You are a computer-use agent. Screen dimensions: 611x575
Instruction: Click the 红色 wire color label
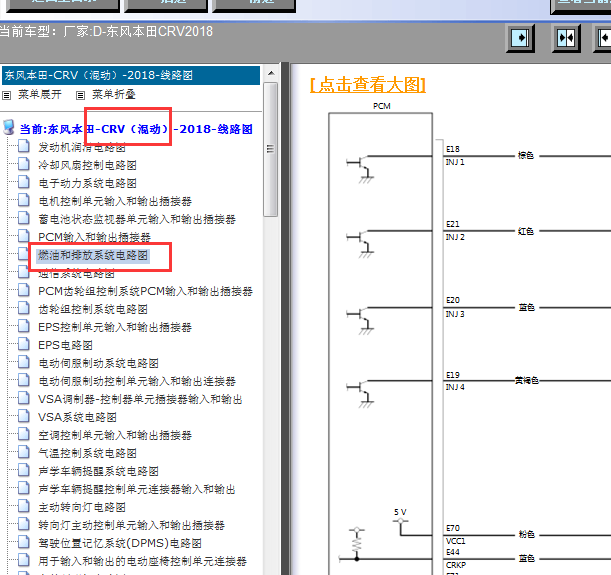(526, 231)
